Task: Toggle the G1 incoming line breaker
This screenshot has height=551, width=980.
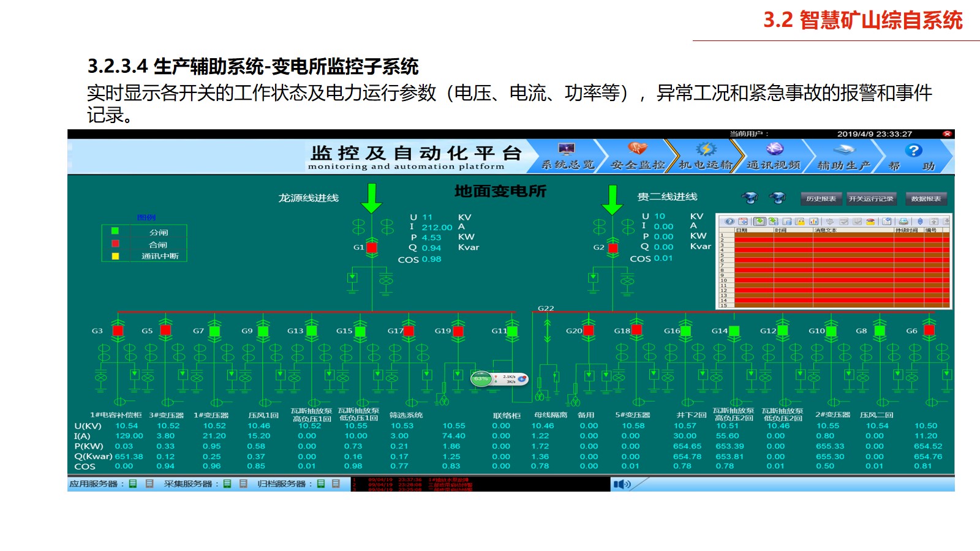Action: coord(372,247)
